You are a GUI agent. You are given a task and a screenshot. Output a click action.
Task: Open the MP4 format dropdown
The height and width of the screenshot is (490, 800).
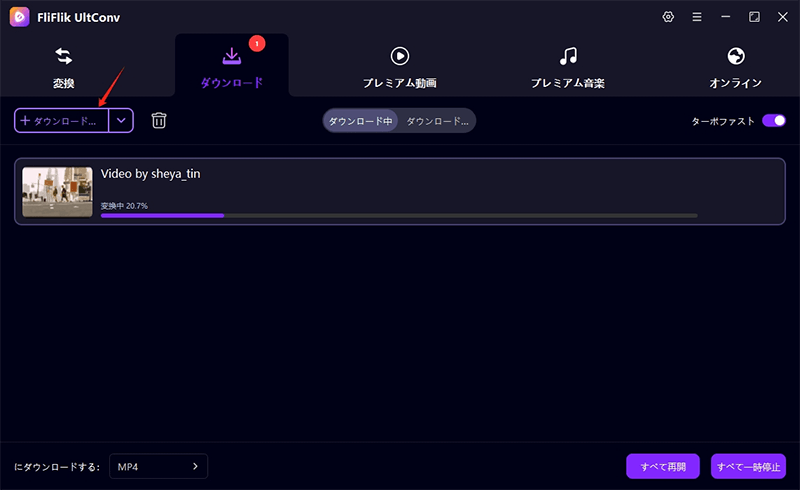[157, 467]
